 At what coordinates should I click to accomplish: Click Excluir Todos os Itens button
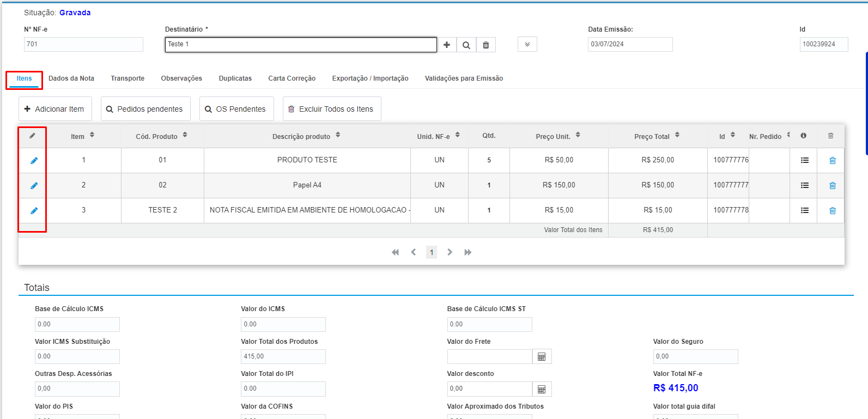click(332, 109)
